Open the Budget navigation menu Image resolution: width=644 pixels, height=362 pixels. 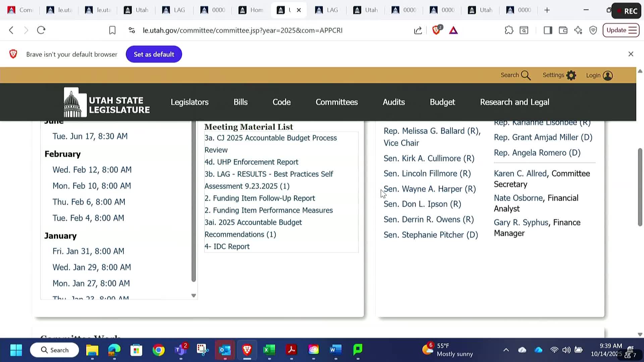[442, 102]
